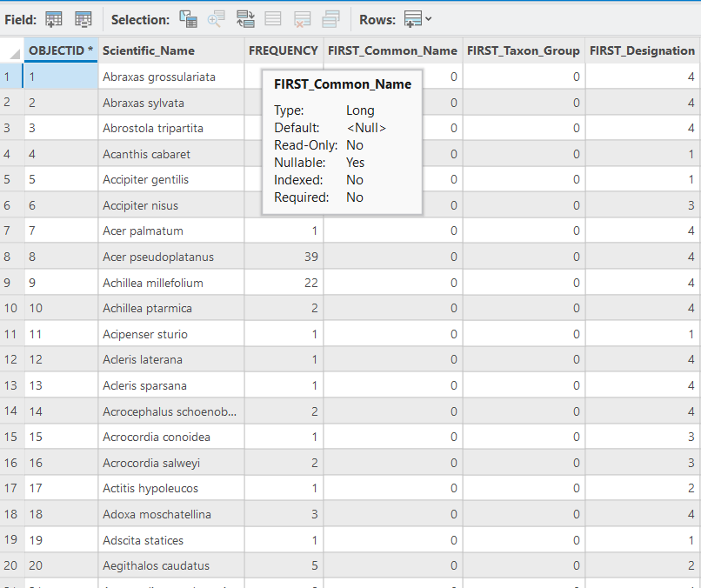Select the FIRST_Common_Name column header
The width and height of the screenshot is (701, 588).
(393, 50)
